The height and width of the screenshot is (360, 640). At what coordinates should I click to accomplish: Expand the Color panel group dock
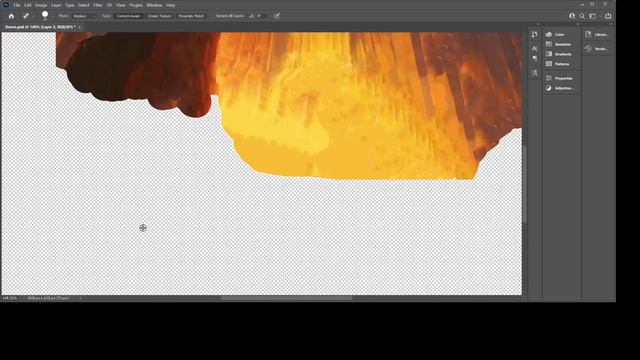pyautogui.click(x=578, y=24)
